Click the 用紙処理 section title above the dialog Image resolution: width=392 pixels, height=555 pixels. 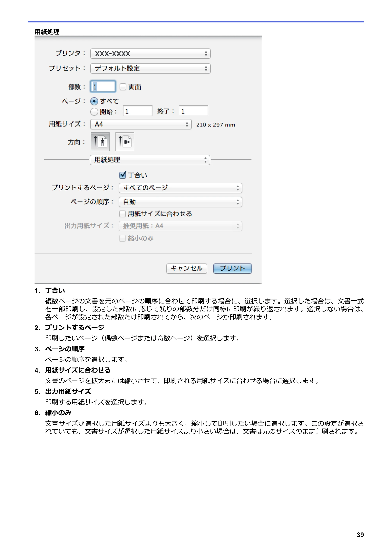pos(47,32)
